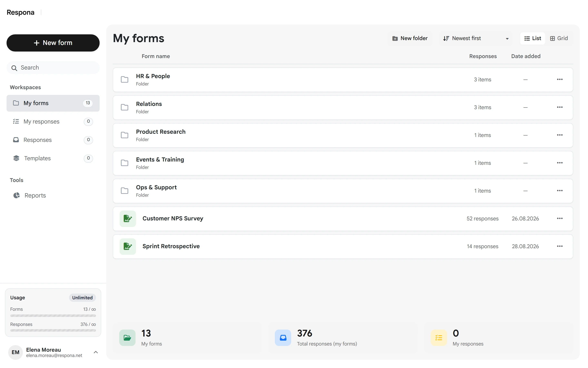The height and width of the screenshot is (368, 588).
Task: Focus the Search input field
Action: (53, 68)
